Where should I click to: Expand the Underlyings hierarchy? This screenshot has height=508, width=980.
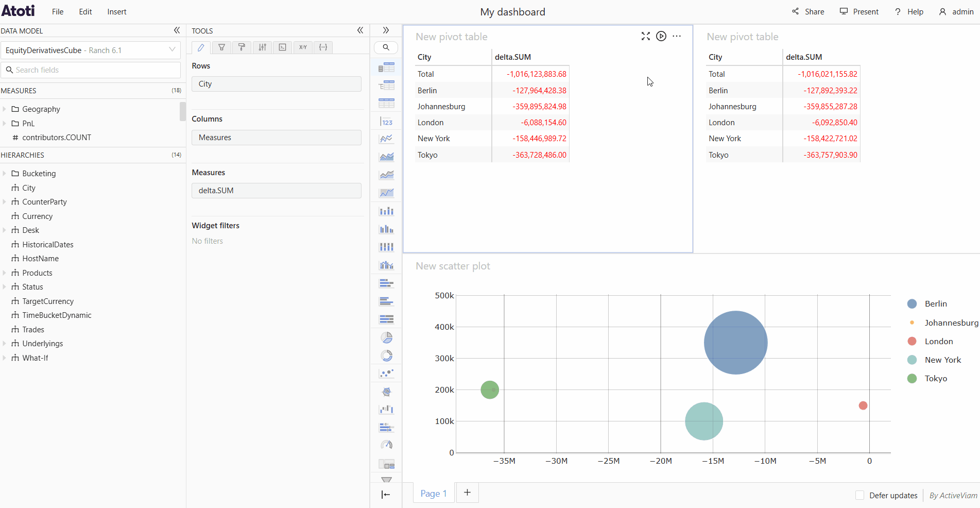click(4, 344)
